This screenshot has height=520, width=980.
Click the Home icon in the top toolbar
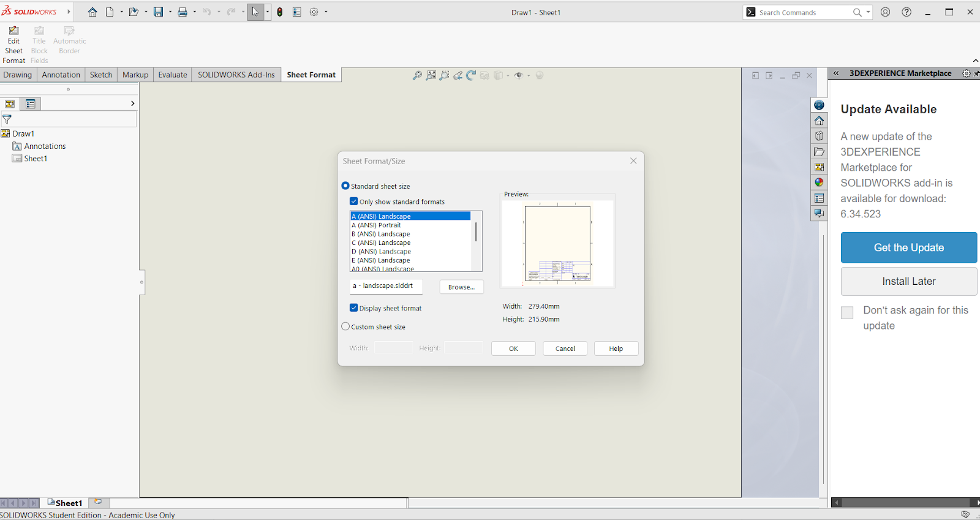pyautogui.click(x=92, y=12)
